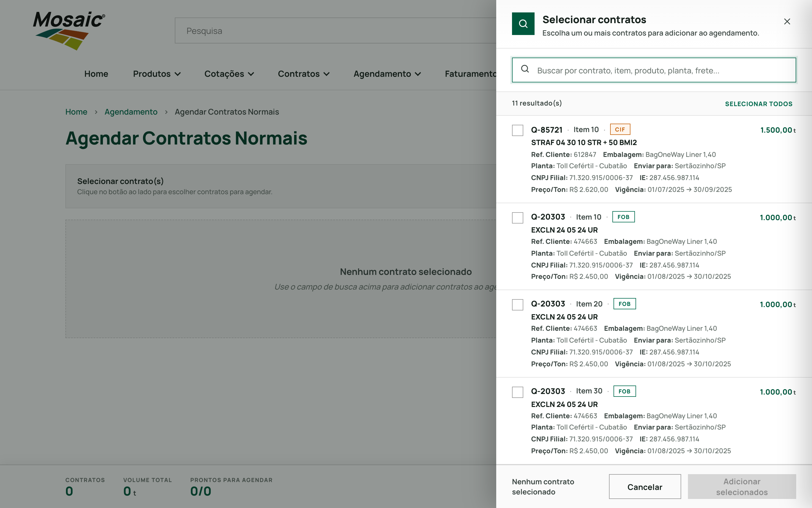
Task: Select all contracts with SELECIONAR TODOS
Action: (x=758, y=104)
